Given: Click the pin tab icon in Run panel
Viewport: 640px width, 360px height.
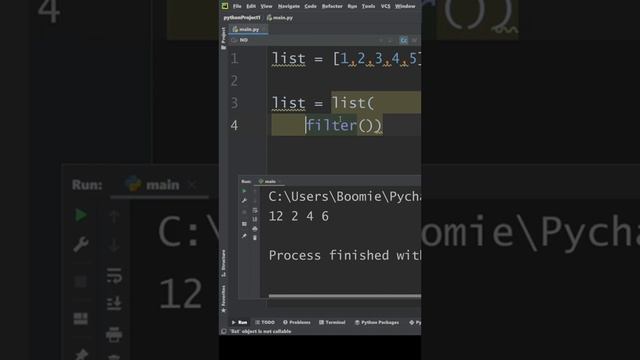Looking at the screenshot, I should click(244, 236).
